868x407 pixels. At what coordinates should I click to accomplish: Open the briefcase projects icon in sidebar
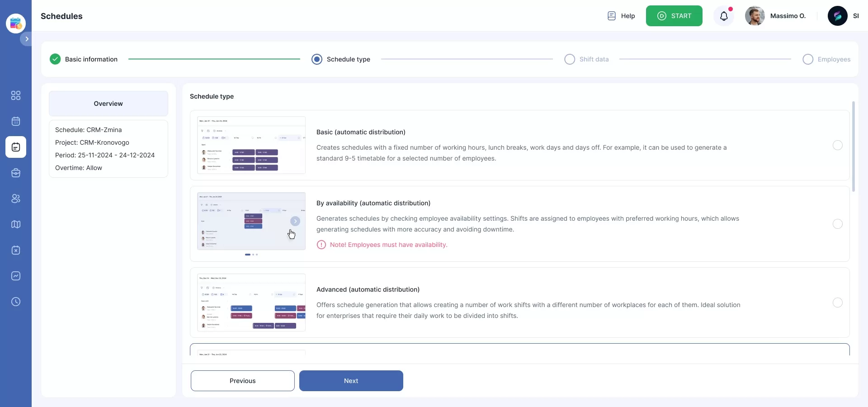[16, 173]
